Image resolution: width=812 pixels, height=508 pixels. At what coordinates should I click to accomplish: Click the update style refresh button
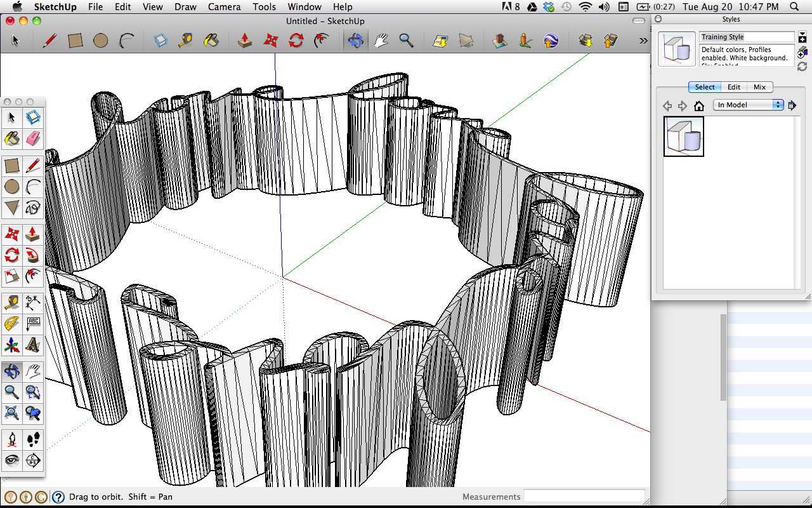802,66
